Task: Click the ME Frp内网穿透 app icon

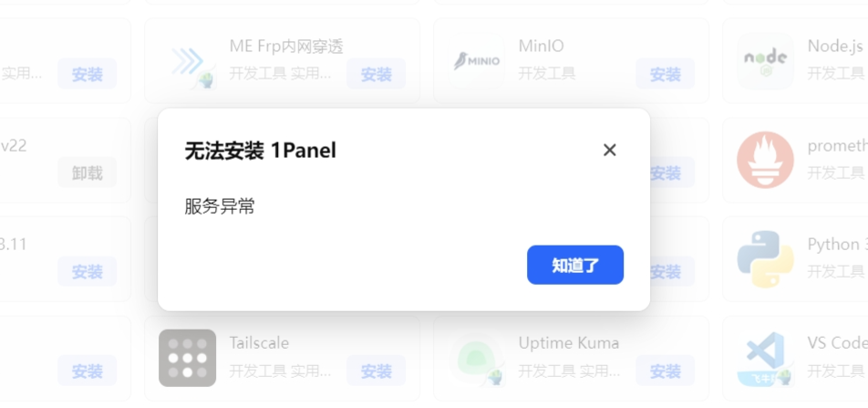Action: (188, 61)
